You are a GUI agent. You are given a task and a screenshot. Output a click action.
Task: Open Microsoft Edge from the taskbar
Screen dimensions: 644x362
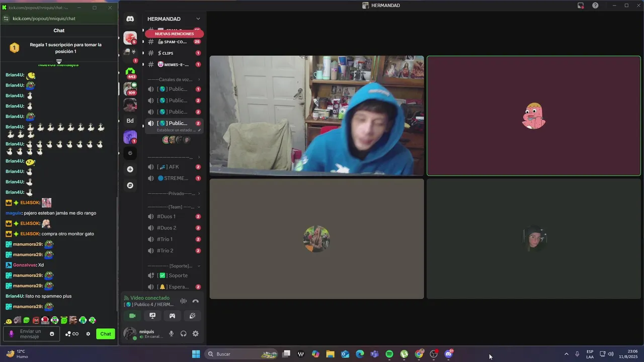[360, 354]
